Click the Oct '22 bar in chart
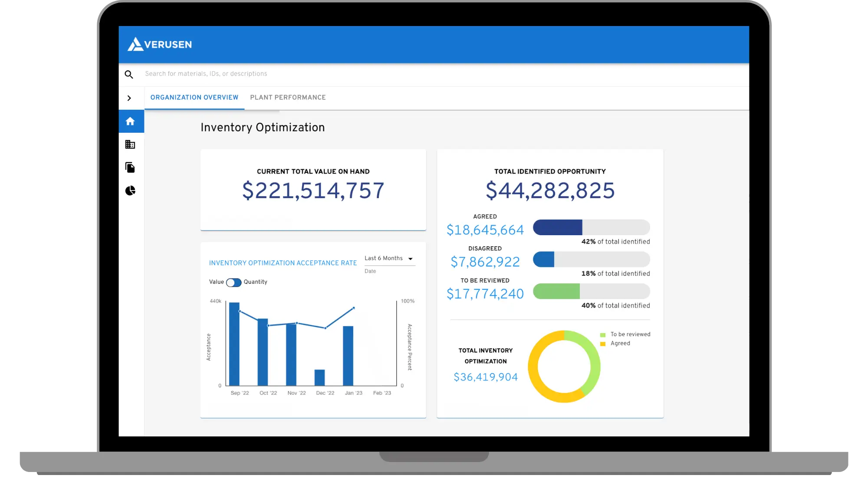The image size is (868, 485). point(263,352)
